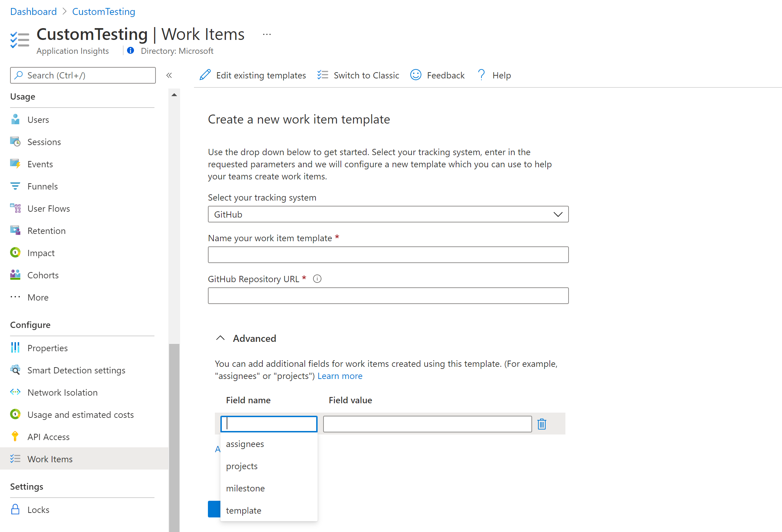Select the collapse sidebar arrow button
Viewport: 782px width, 532px height.
point(169,75)
